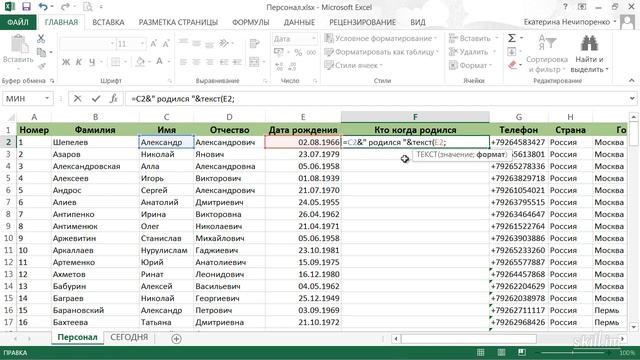
Task: Open the Clear eraser icon
Action: tap(513, 65)
